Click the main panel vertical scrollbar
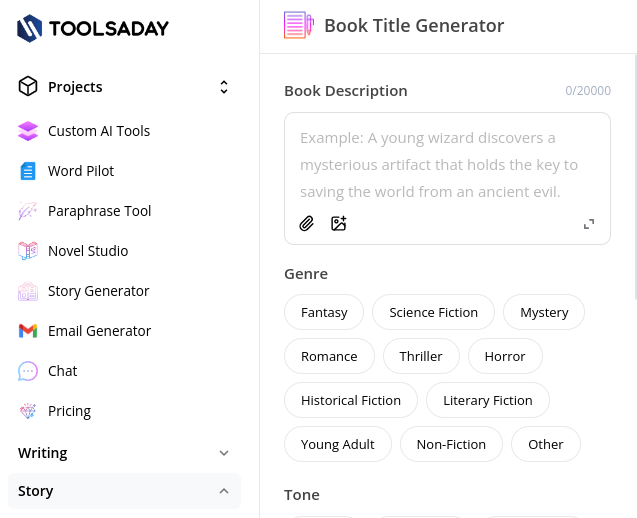This screenshot has width=637, height=518. pos(635,177)
